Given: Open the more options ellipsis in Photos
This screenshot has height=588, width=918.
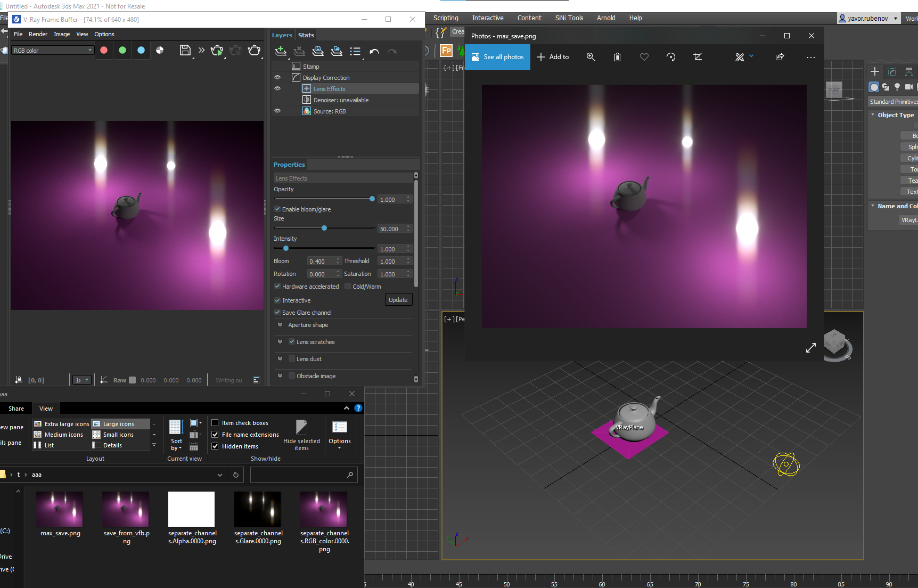Looking at the screenshot, I should click(x=810, y=57).
